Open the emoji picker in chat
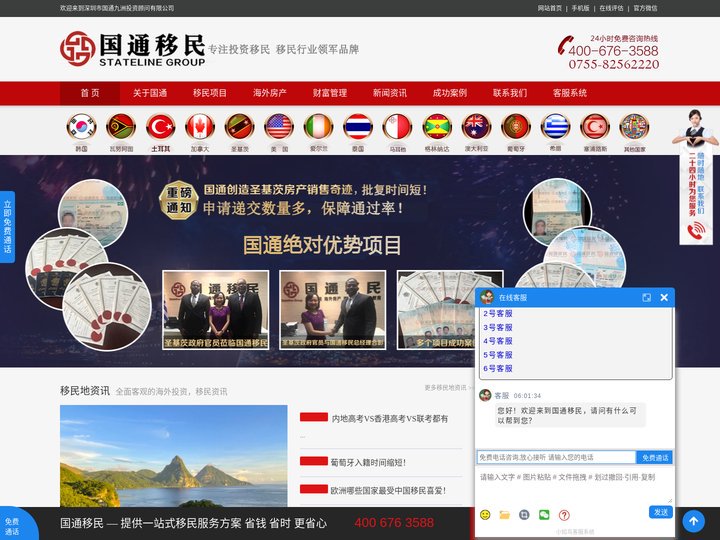 pyautogui.click(x=485, y=515)
